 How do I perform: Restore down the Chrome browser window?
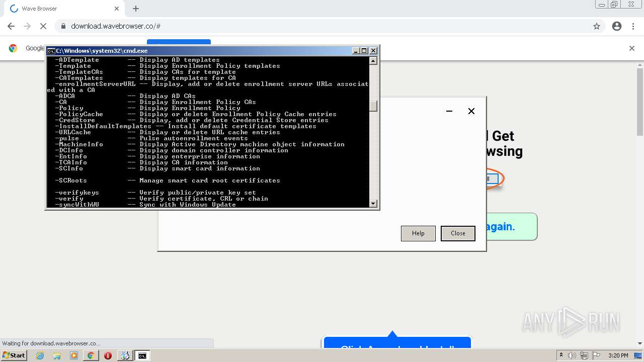(614, 5)
